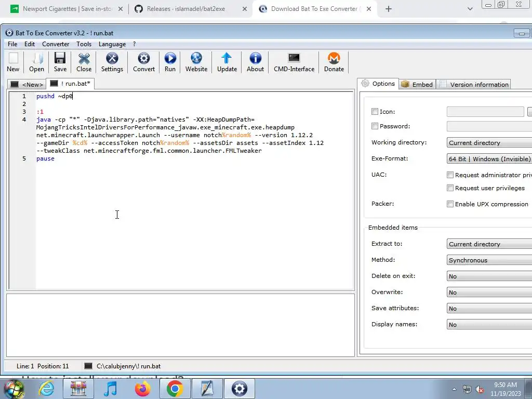Open Internet Explorer from taskbar
This screenshot has width=532, height=399.
(46, 389)
